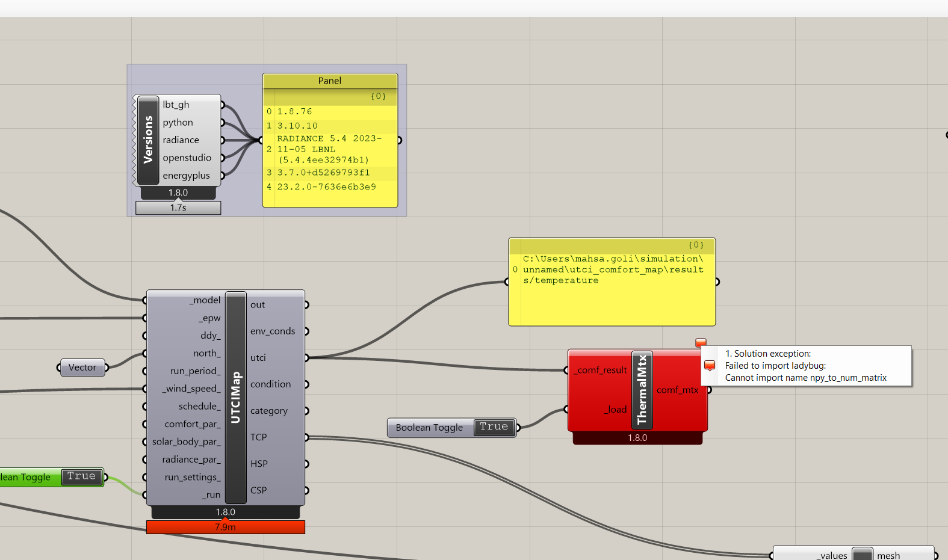
Task: Click the temperature path text in yellow panel
Action: [x=613, y=270]
